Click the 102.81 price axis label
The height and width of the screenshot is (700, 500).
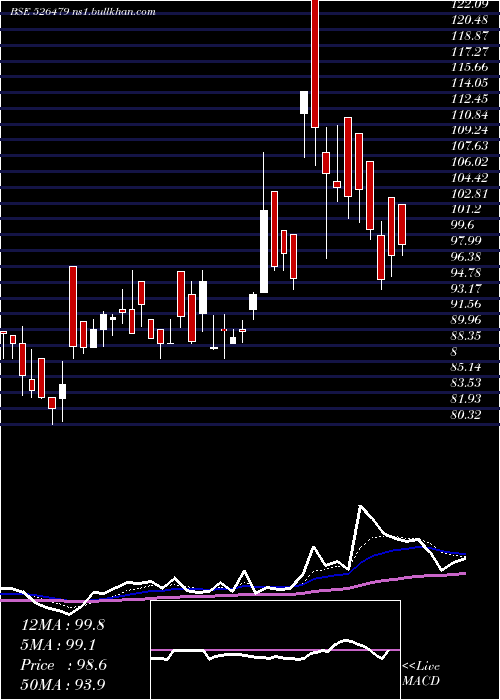[x=468, y=194]
